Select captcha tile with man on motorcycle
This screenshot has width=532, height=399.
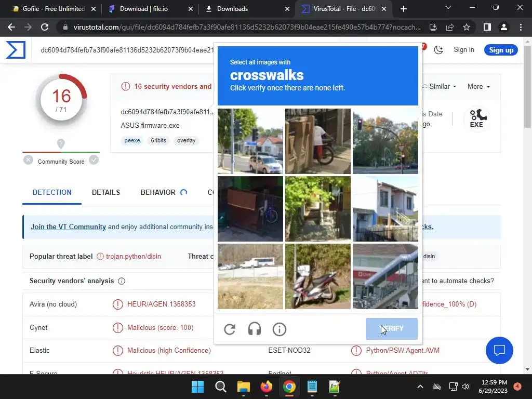coord(318,141)
